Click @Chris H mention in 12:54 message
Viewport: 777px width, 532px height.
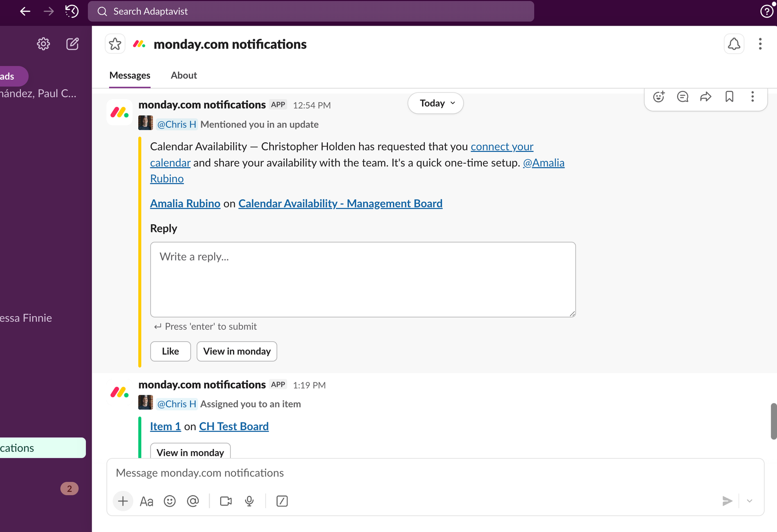point(177,124)
